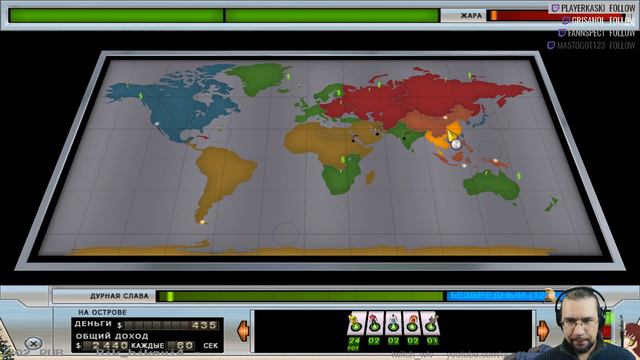Image resolution: width=640 pixels, height=360 pixels.
Task: Click the dollar marker above far-eastern Russia
Action: [x=469, y=76]
